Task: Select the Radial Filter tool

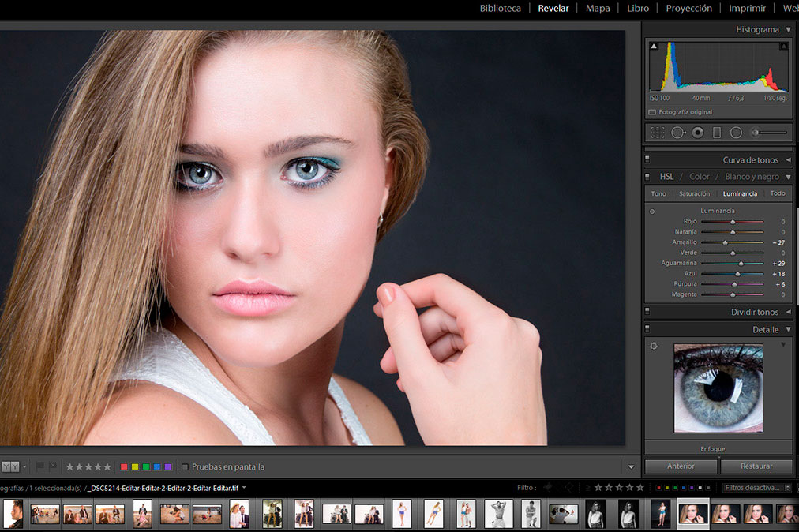Action: [736, 133]
